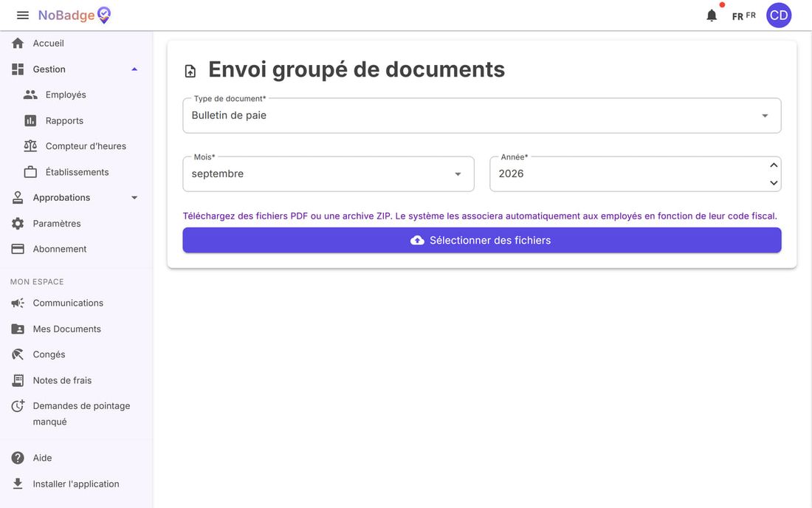This screenshot has width=812, height=508.
Task: Expand the Approbations section arrow
Action: click(x=134, y=198)
